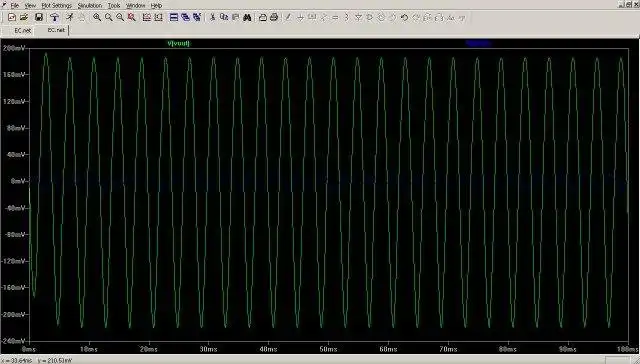This screenshot has width=640, height=364.
Task: Select the Ground symbol icon
Action: [300, 17]
